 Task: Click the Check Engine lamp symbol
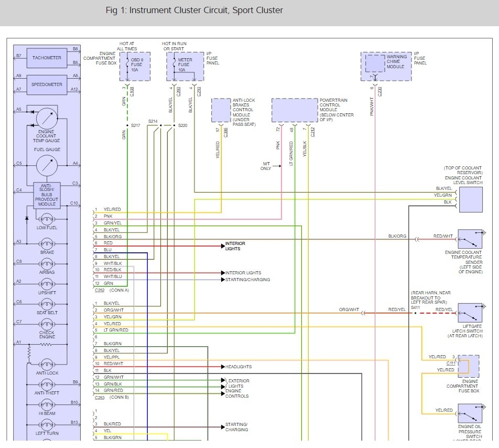[x=47, y=324]
